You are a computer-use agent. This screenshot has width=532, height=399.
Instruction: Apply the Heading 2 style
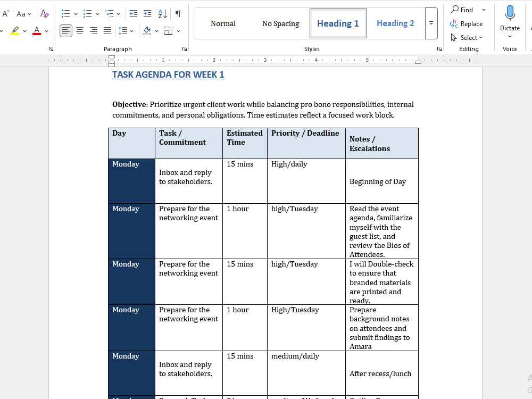pos(395,23)
